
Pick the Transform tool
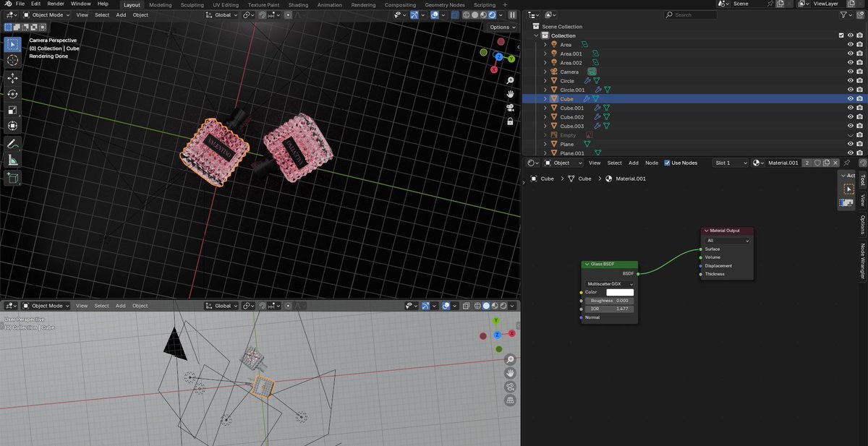(12, 126)
